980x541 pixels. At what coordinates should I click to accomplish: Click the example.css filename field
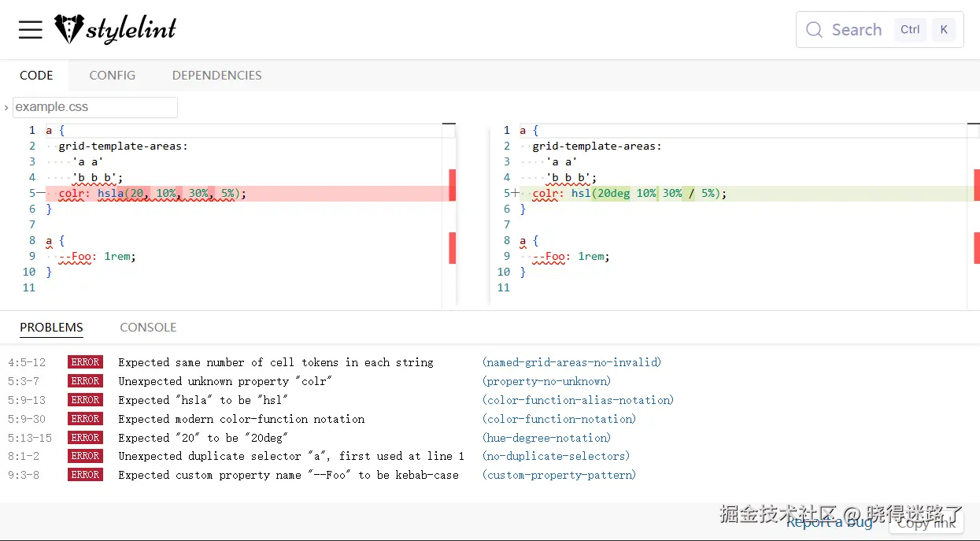tap(95, 107)
